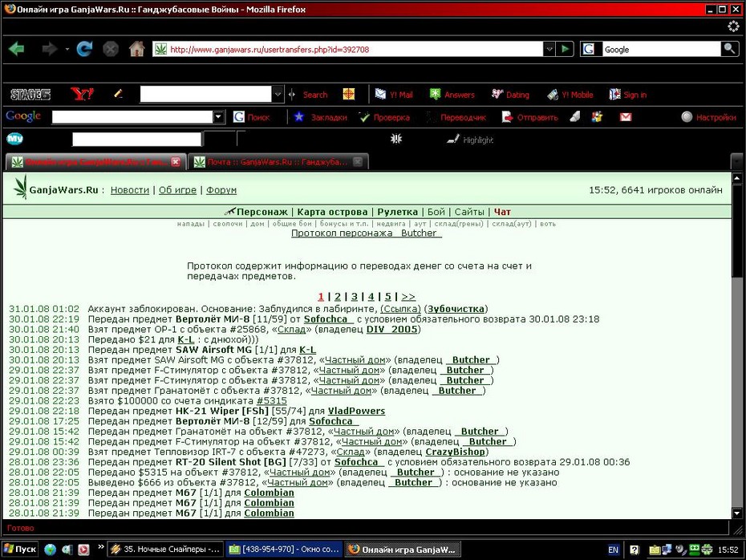This screenshot has width=746, height=560.
Task: Open Рулетка menu item
Action: pyautogui.click(x=397, y=212)
